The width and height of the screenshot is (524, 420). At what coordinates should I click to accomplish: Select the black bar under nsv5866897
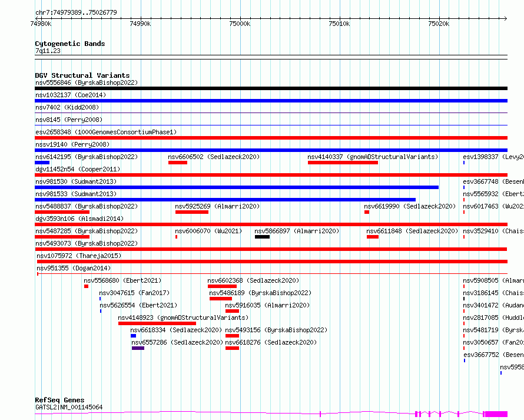pyautogui.click(x=263, y=237)
